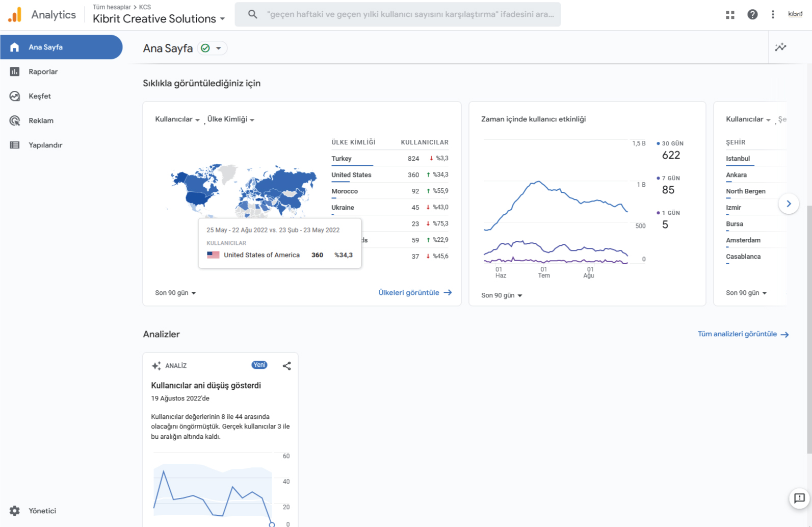812x527 pixels.
Task: Click the search magnifier icon
Action: coord(252,14)
